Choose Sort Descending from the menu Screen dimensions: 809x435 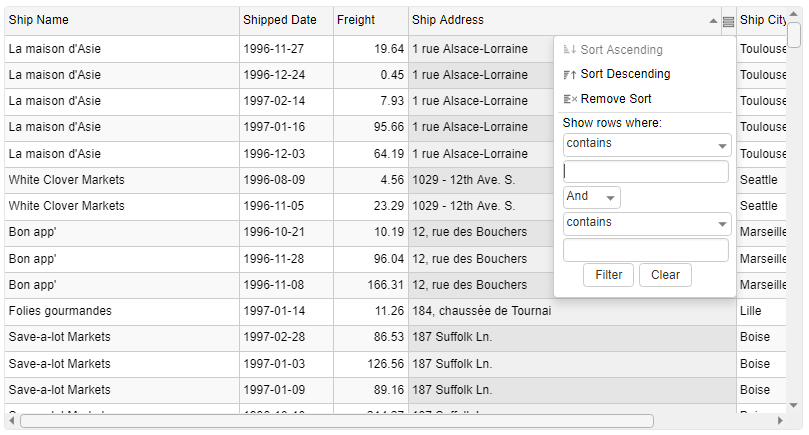tap(625, 74)
